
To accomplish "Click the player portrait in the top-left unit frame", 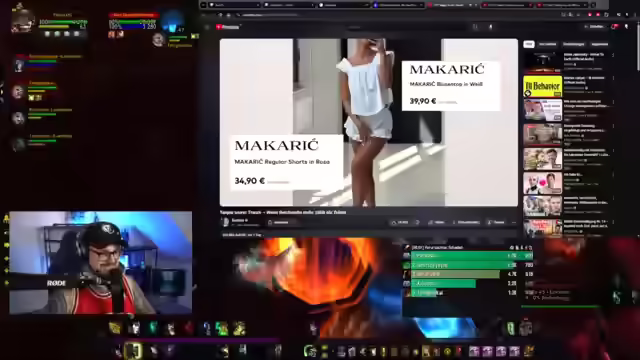I will tap(22, 20).
